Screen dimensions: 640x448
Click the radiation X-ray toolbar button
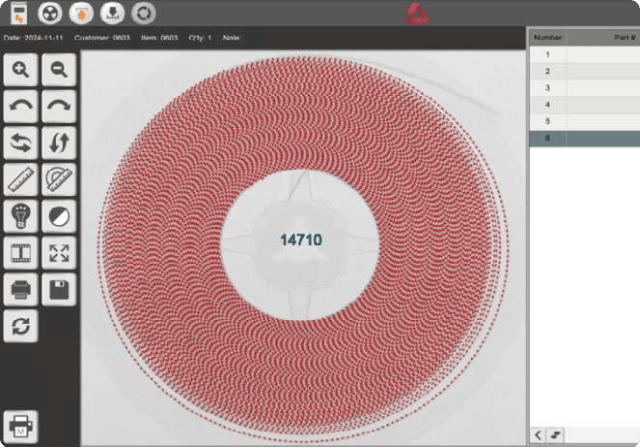tap(50, 13)
